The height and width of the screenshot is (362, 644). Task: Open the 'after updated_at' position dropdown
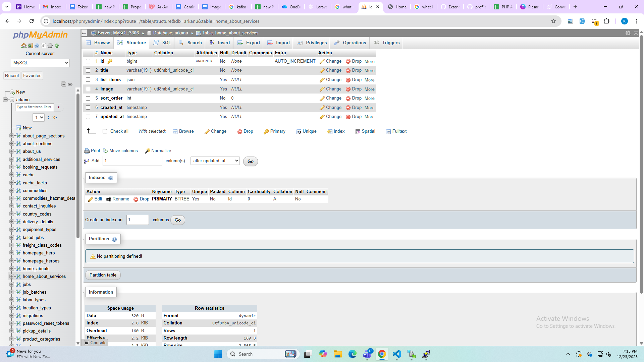(215, 161)
